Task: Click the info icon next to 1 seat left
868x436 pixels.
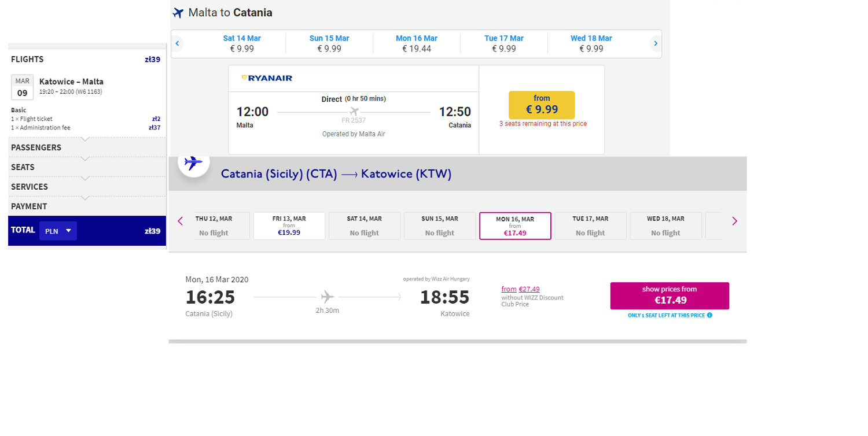Action: click(709, 315)
